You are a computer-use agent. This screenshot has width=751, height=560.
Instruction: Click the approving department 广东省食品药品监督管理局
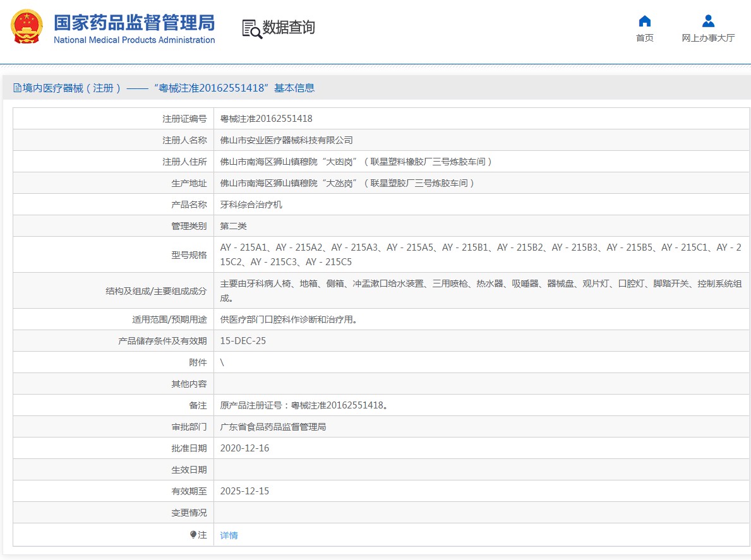[273, 427]
